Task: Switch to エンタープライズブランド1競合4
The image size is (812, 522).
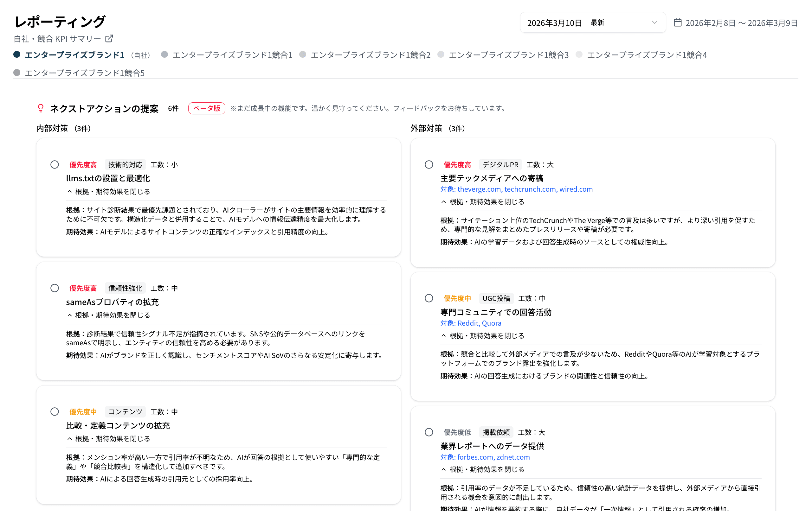Action: point(579,54)
